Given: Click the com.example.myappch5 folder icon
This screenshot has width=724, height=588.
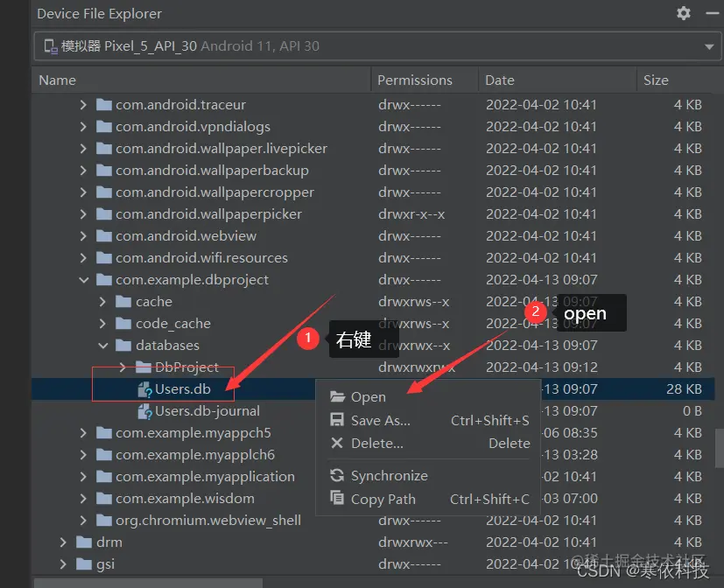Looking at the screenshot, I should pyautogui.click(x=104, y=433).
